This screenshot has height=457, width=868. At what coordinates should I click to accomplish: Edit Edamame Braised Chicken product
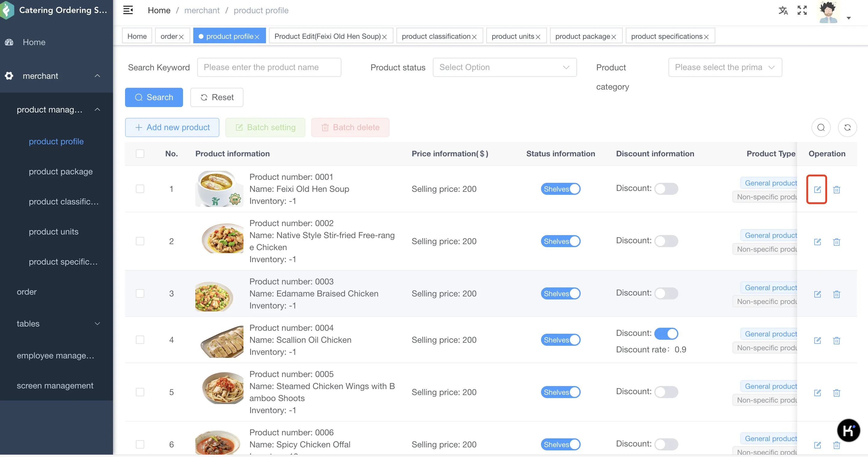pyautogui.click(x=817, y=294)
